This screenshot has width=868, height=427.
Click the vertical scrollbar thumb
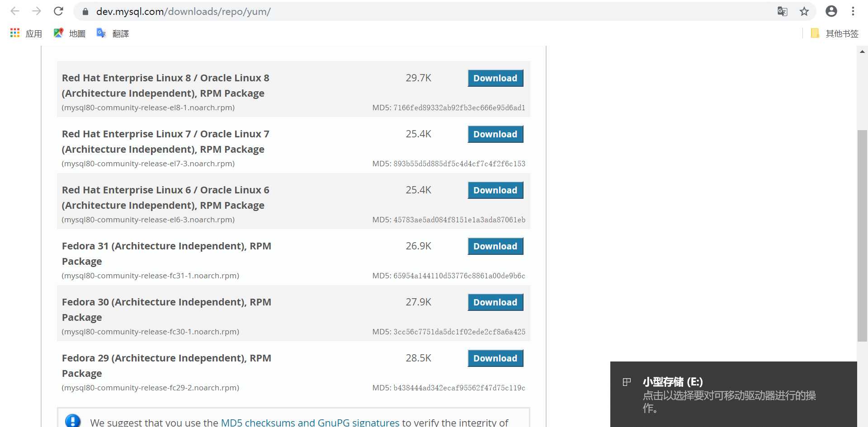tap(862, 236)
